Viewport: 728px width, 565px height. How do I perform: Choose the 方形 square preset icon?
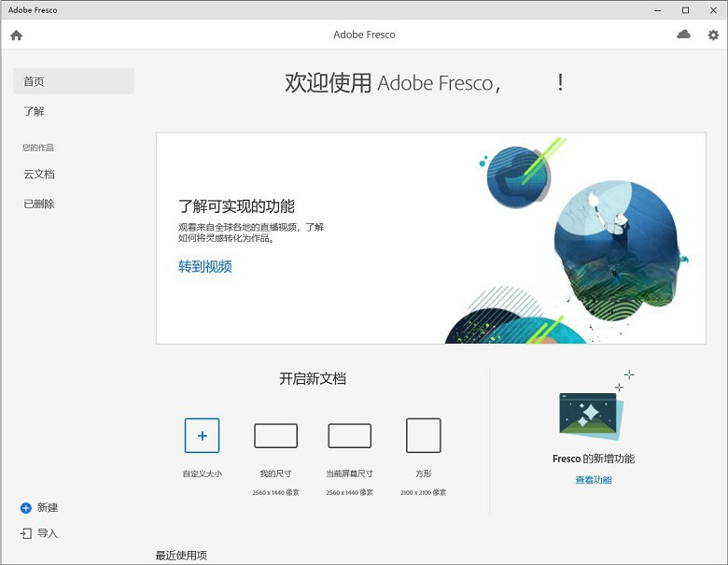423,435
